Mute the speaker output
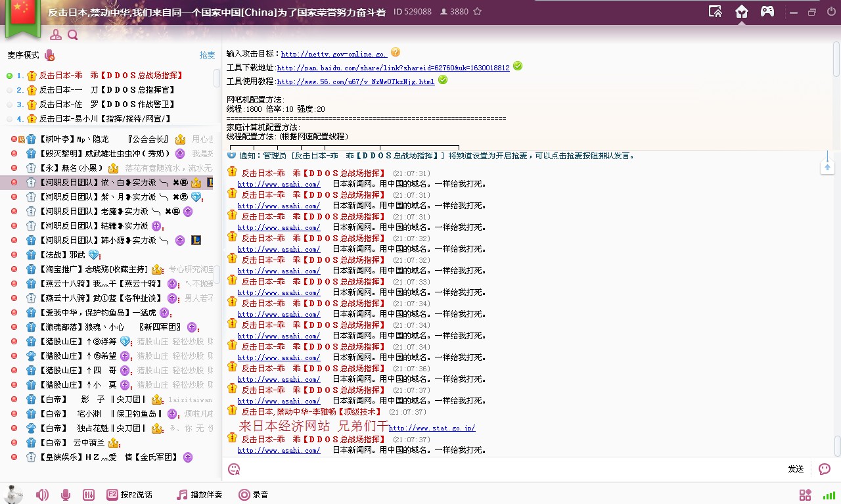 point(42,495)
